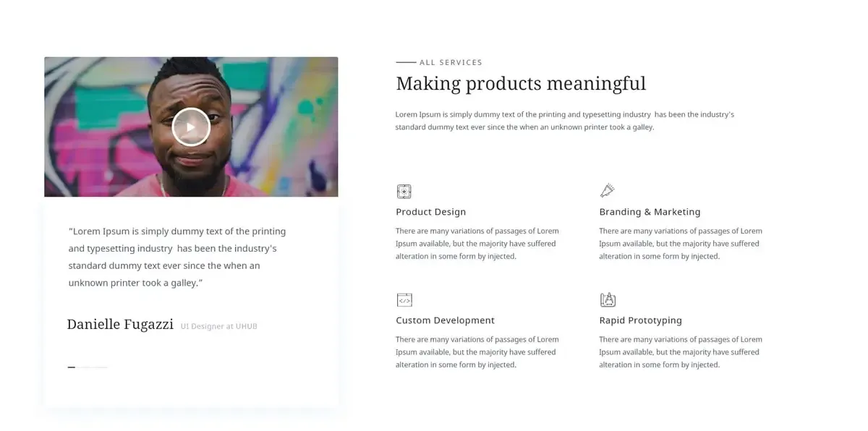The height and width of the screenshot is (431, 868).
Task: Click the Product Design icon
Action: pyautogui.click(x=404, y=192)
